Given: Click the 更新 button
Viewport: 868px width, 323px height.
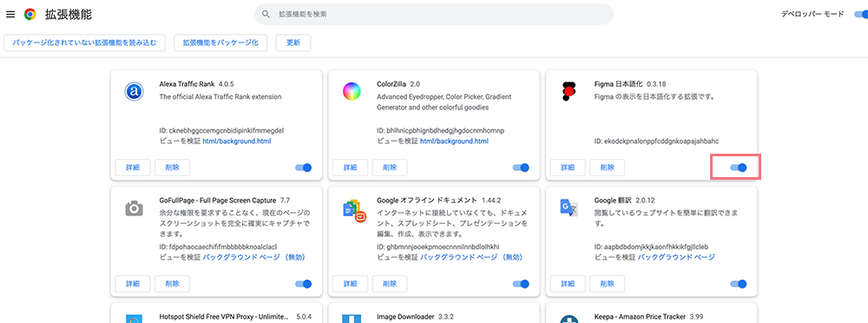Looking at the screenshot, I should (293, 43).
